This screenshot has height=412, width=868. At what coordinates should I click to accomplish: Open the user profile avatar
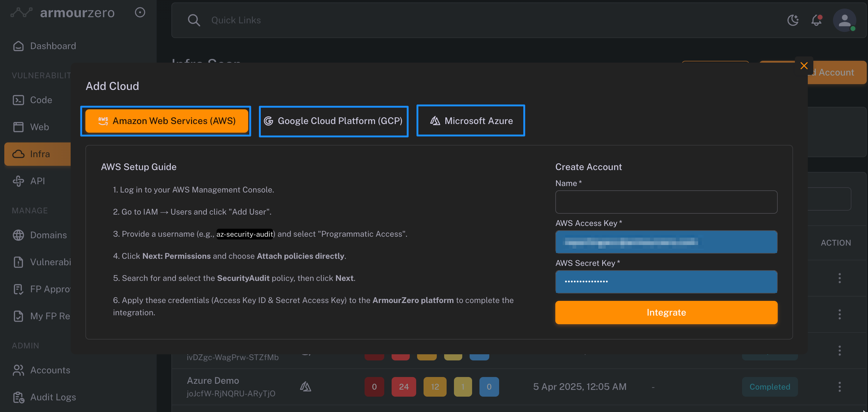coord(844,20)
